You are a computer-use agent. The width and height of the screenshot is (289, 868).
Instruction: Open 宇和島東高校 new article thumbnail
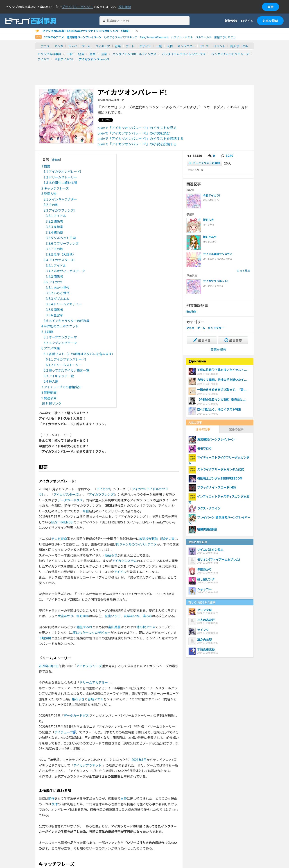(192, 651)
